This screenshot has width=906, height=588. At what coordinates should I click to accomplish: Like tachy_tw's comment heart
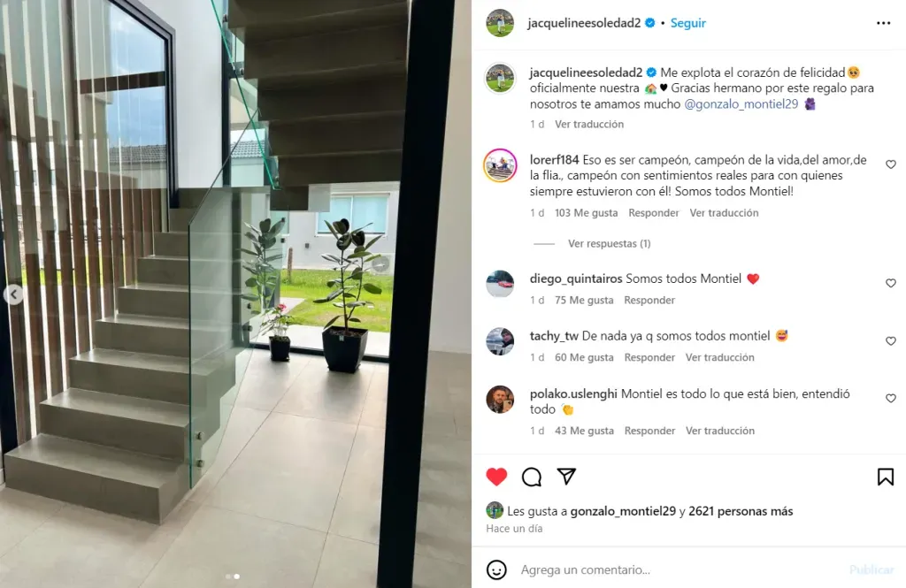point(890,340)
